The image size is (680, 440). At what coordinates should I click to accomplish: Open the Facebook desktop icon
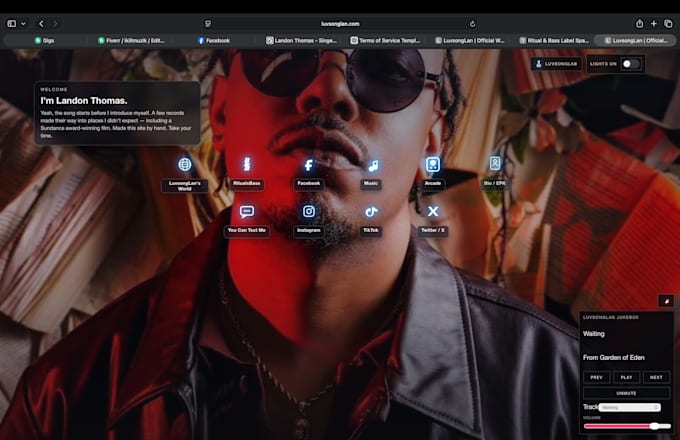click(x=308, y=165)
